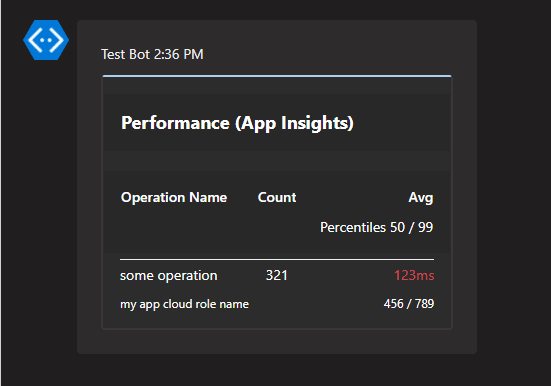
Task: Select the 'some operation' row name
Action: click(169, 276)
